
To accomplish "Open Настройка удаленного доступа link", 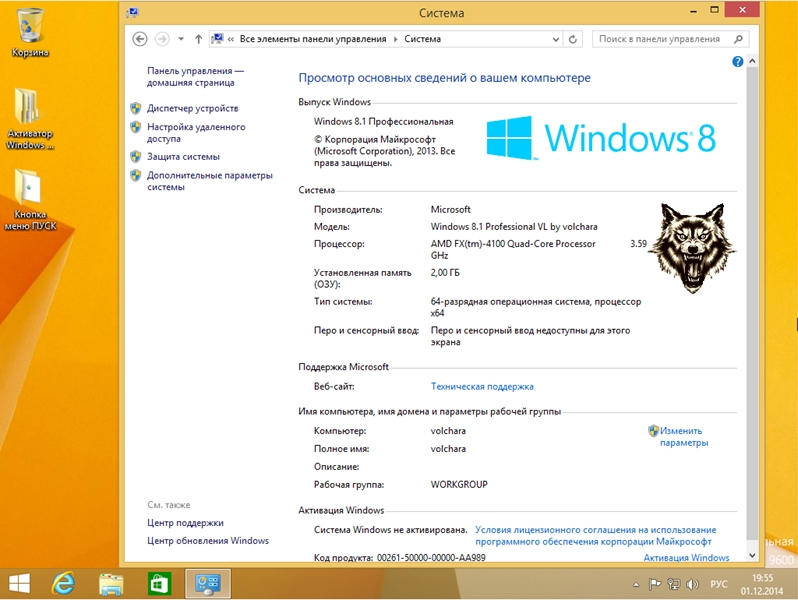I will point(196,133).
